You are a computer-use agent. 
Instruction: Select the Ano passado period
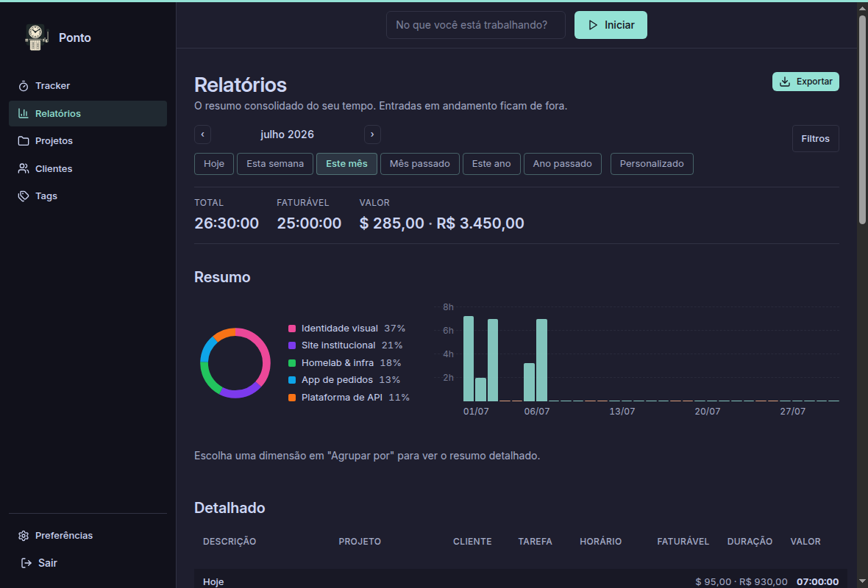click(x=563, y=164)
